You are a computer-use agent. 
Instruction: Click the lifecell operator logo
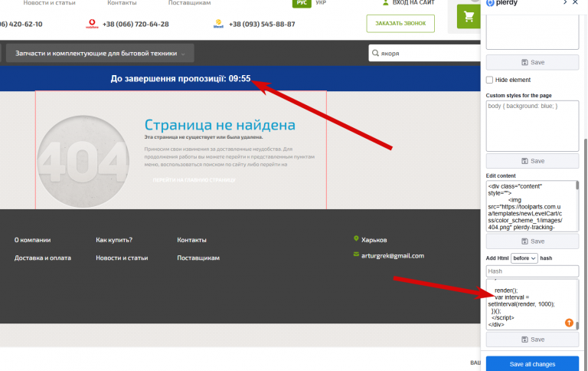[218, 24]
